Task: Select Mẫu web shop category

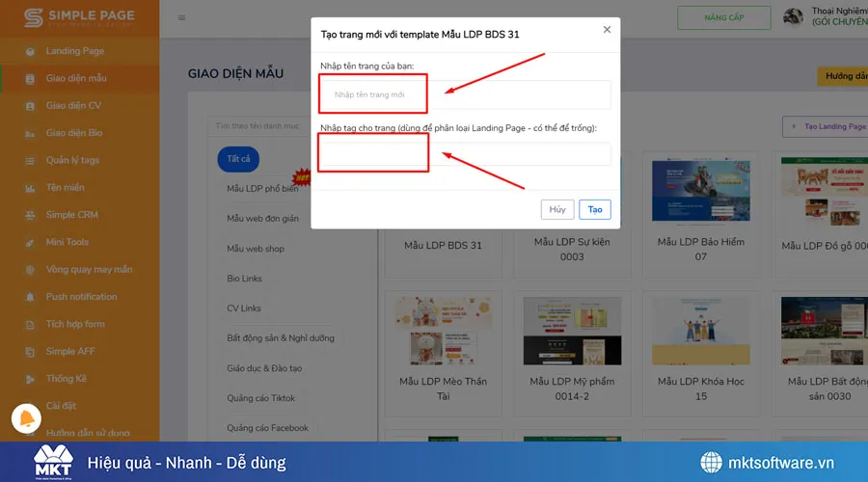Action: (x=256, y=249)
